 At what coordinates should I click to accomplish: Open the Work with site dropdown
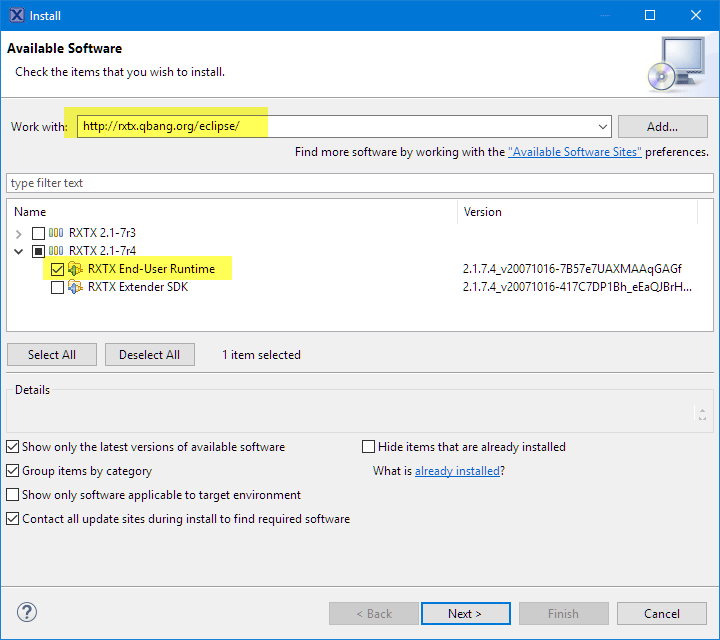tap(602, 127)
